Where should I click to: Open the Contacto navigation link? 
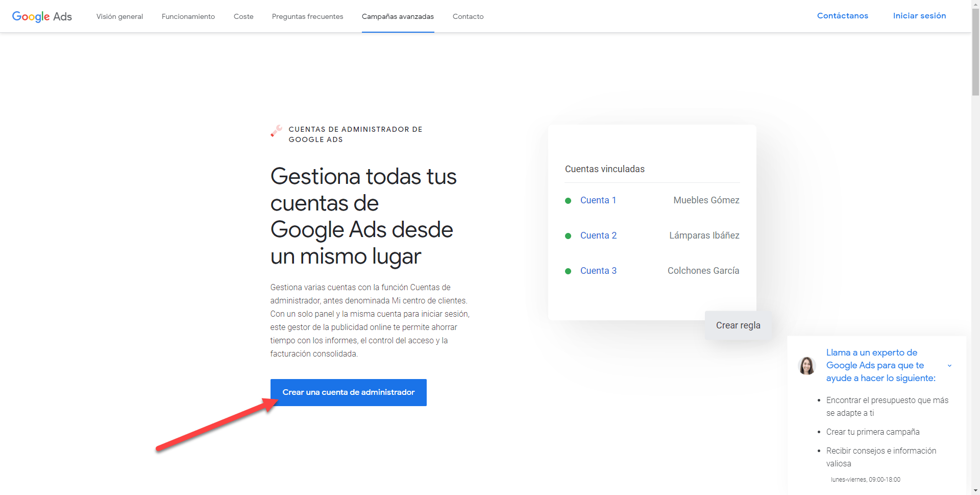[x=468, y=16]
